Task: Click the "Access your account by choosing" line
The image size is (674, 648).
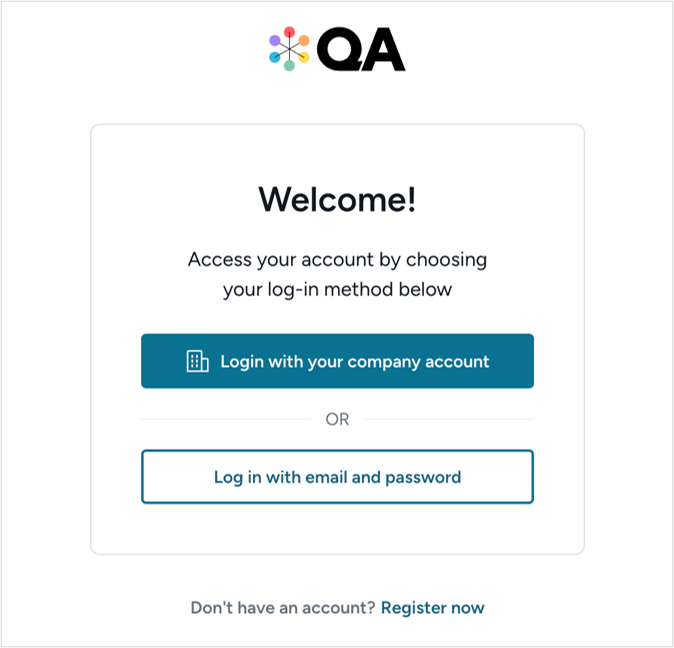Action: pyautogui.click(x=337, y=260)
